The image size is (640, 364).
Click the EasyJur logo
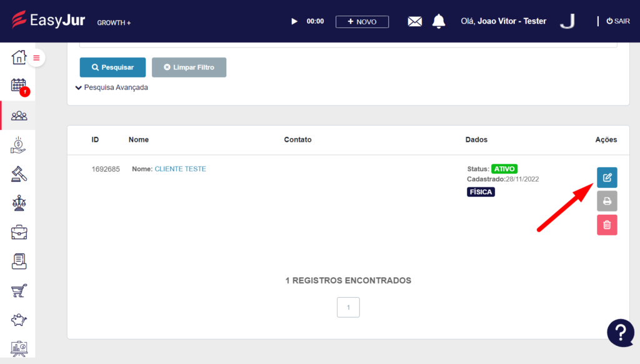49,20
